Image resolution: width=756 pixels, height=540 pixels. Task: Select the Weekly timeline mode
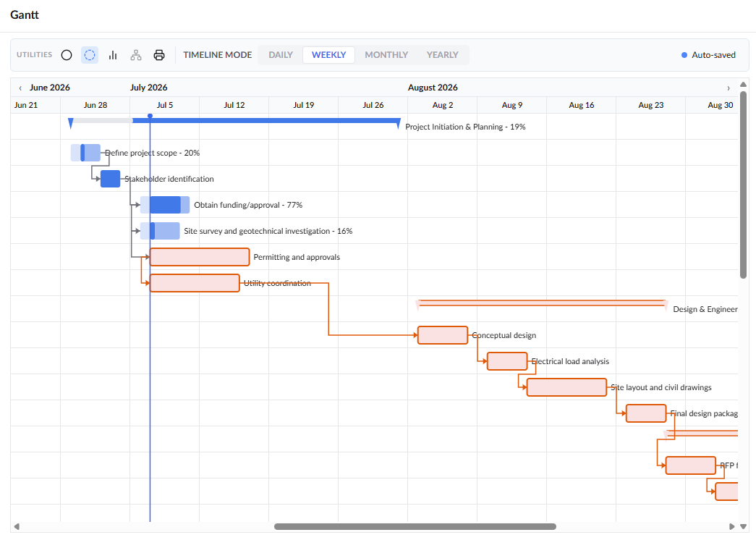(329, 55)
